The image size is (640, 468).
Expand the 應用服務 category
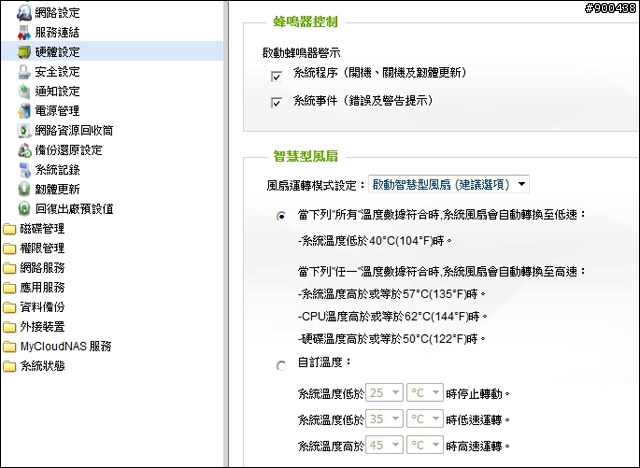click(x=42, y=288)
